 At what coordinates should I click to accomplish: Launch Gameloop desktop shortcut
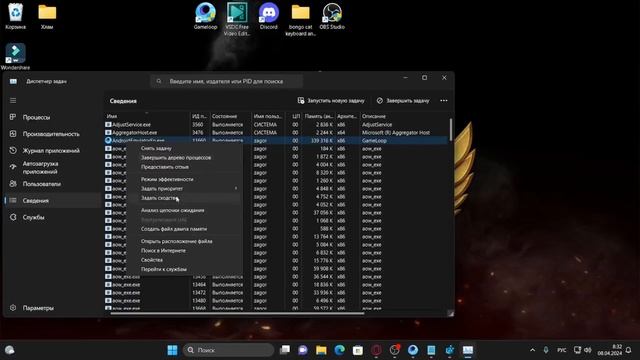pyautogui.click(x=205, y=16)
